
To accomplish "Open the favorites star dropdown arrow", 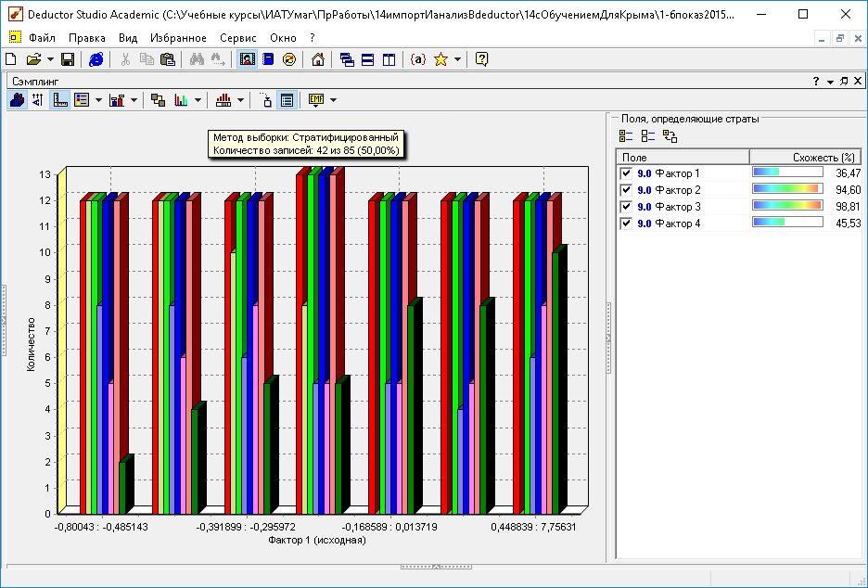I will [x=457, y=59].
